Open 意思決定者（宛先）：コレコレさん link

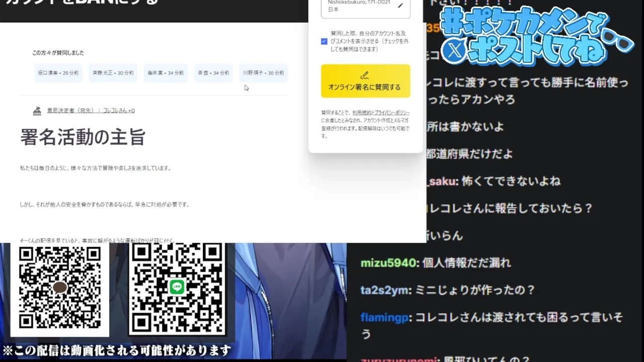(x=91, y=111)
